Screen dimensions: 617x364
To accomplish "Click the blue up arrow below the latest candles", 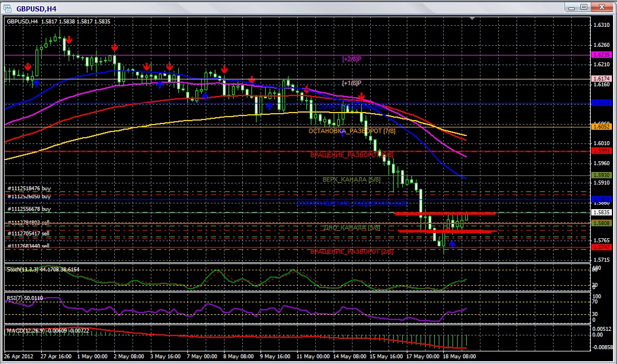I will click(452, 244).
